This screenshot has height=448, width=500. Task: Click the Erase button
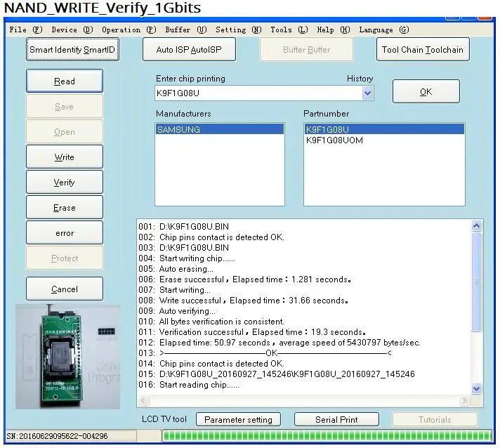[65, 208]
